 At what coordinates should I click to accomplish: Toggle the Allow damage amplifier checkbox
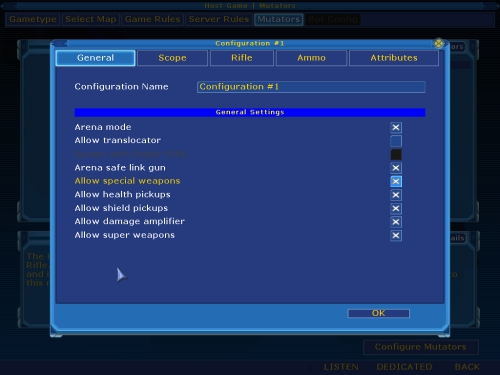396,222
